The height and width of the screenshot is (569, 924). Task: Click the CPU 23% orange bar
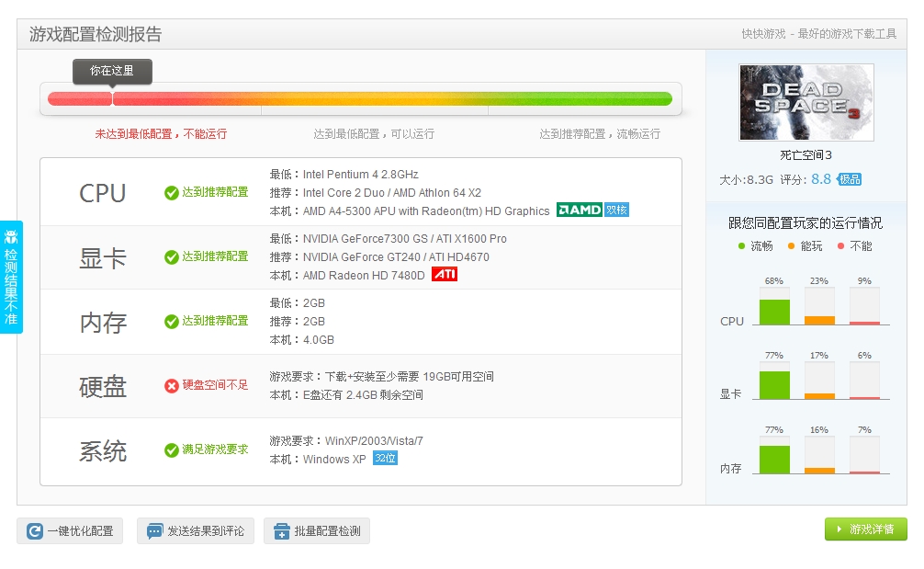pos(819,320)
